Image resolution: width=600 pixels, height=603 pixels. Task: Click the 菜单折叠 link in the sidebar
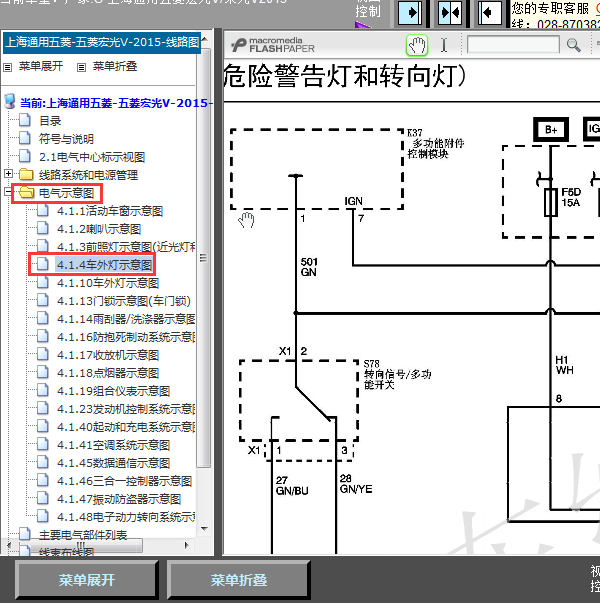coord(115,66)
